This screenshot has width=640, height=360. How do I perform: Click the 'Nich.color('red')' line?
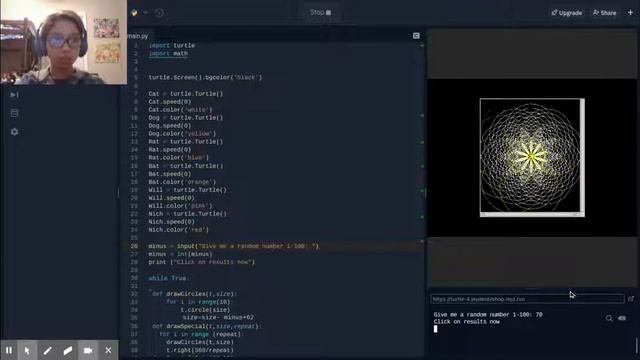(x=179, y=230)
